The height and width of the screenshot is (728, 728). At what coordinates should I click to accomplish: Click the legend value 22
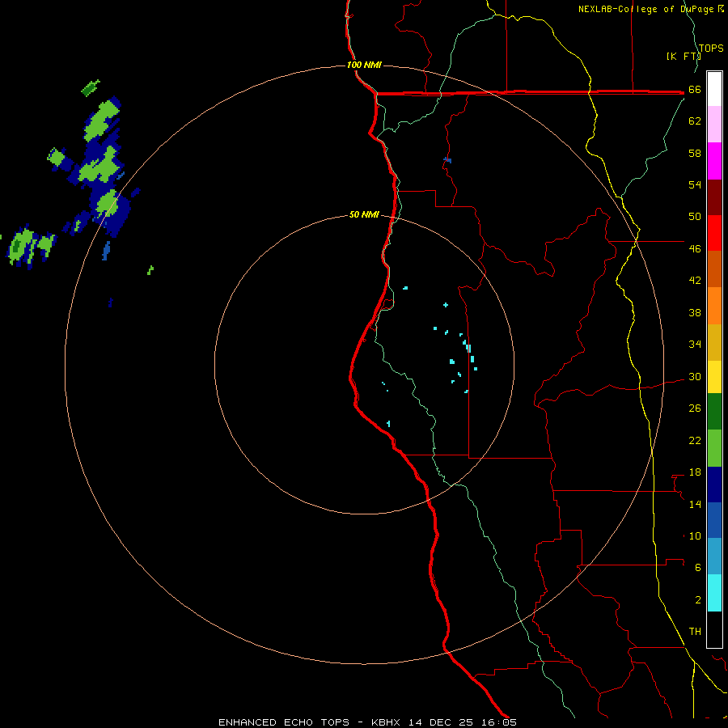[x=695, y=440]
